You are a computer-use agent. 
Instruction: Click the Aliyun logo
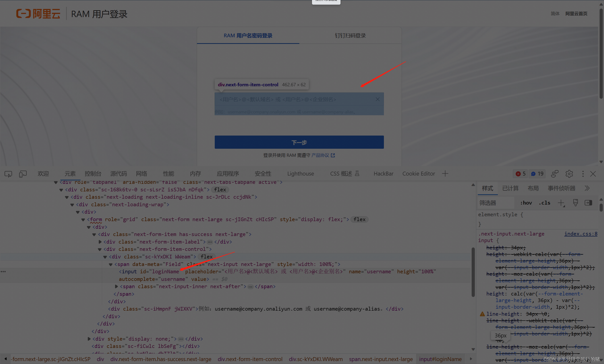[x=38, y=13]
